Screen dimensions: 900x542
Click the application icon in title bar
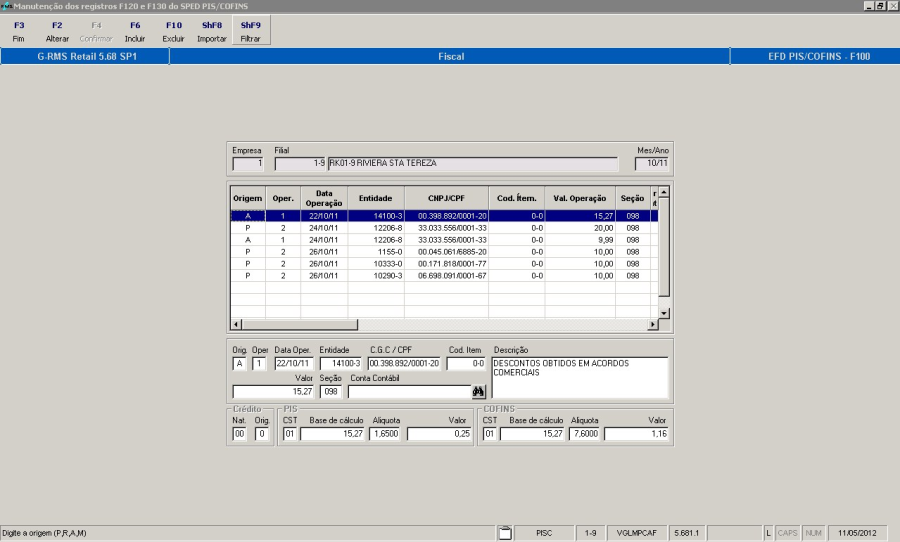(6, 6)
